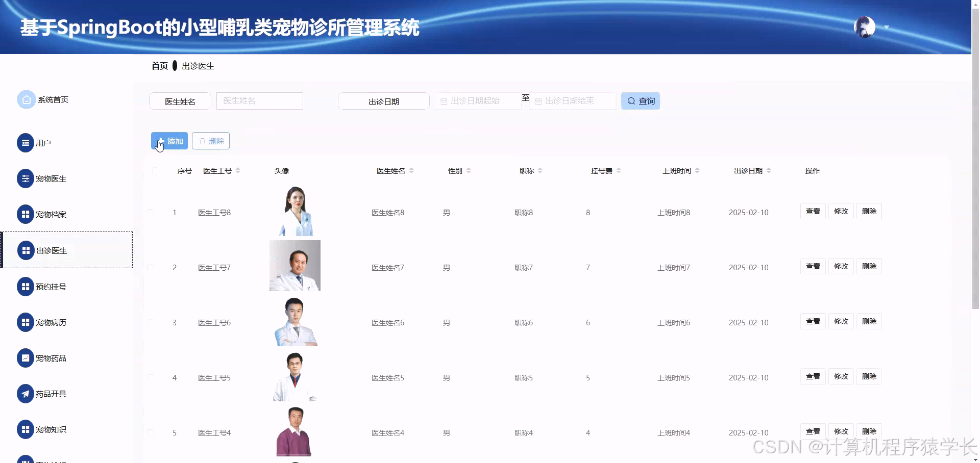Viewport: 980px width, 463px height.
Task: Open 预约挂号 appointment registration icon
Action: point(26,286)
